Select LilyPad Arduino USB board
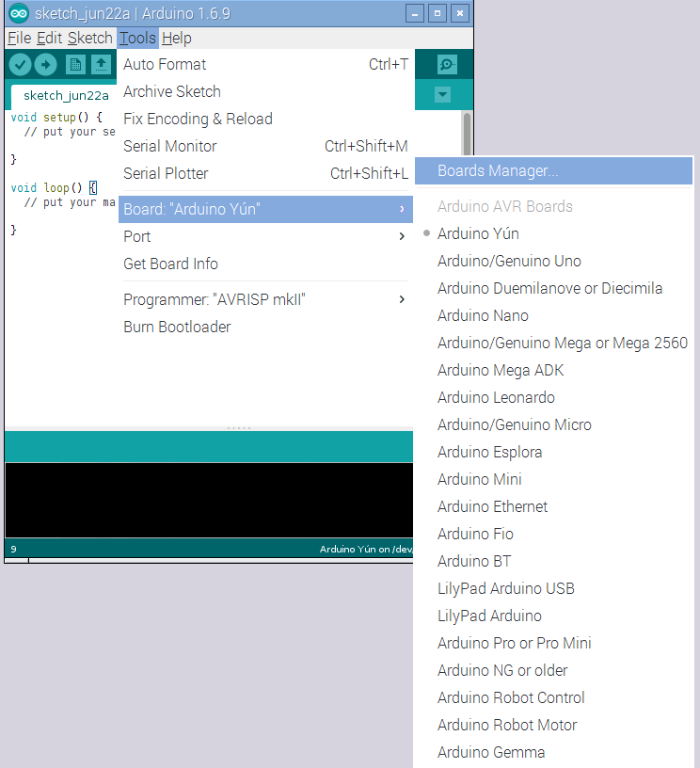 point(553,588)
